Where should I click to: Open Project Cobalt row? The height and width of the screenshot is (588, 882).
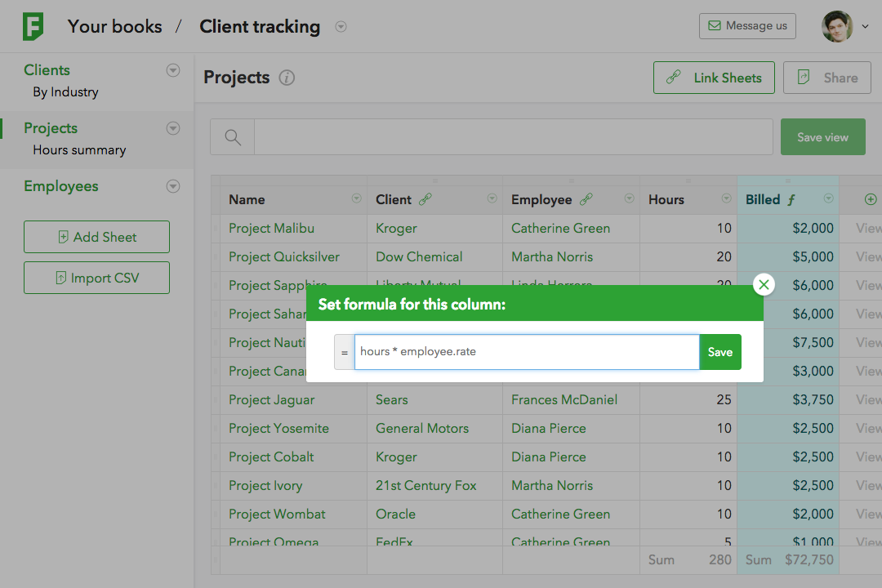click(x=271, y=457)
